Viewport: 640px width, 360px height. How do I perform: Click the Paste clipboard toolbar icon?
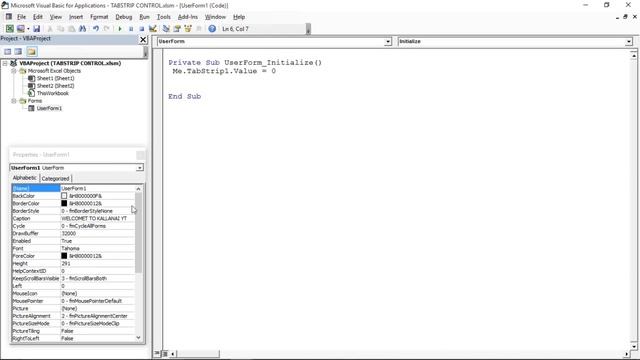click(71, 29)
